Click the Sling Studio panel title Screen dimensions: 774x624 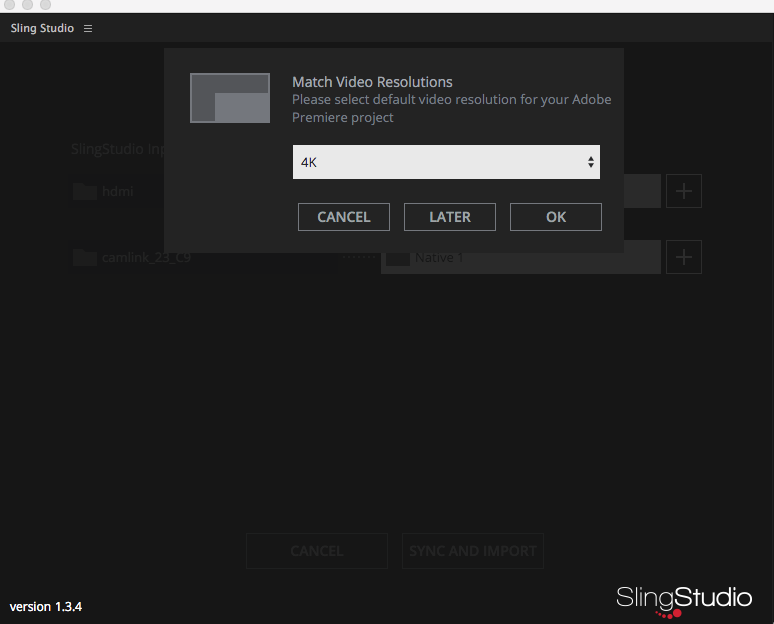[x=42, y=28]
